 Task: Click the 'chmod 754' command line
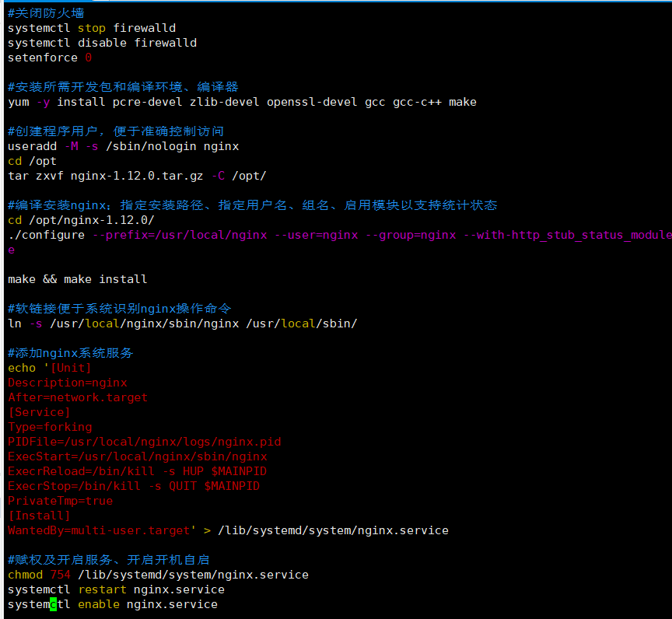point(158,575)
